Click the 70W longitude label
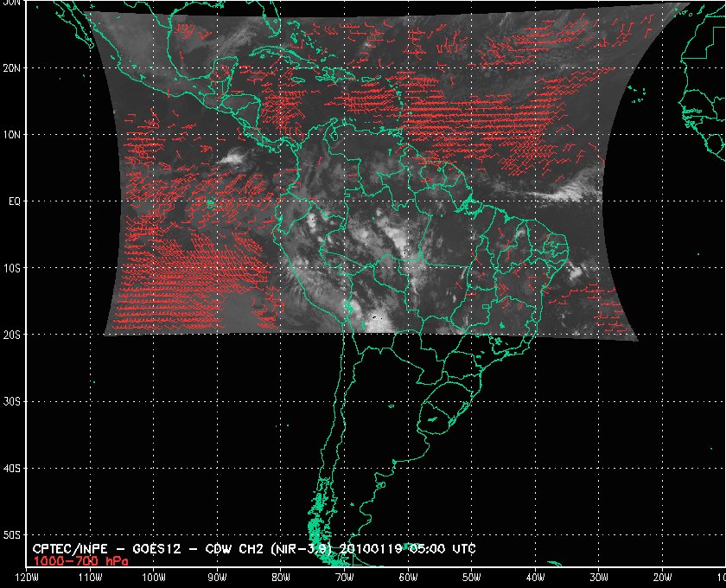 [x=345, y=578]
